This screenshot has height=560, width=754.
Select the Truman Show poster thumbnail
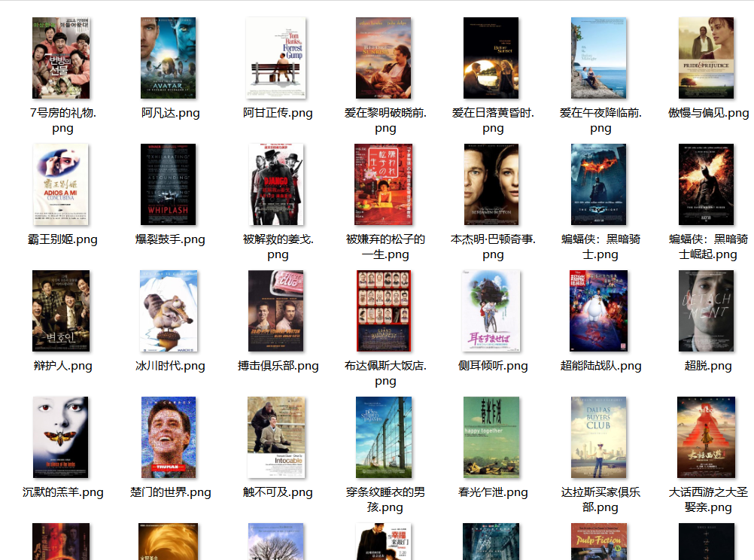pos(169,437)
